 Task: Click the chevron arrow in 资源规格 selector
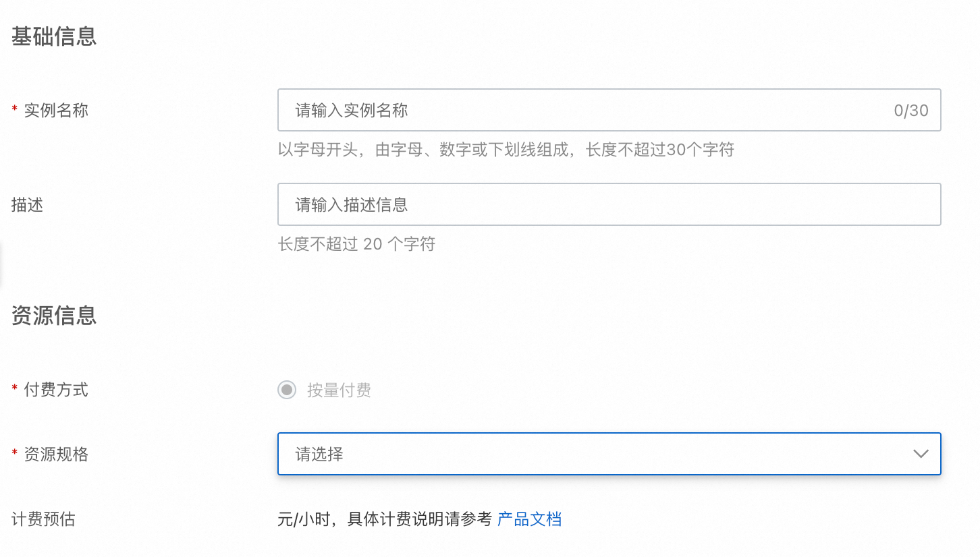click(921, 454)
